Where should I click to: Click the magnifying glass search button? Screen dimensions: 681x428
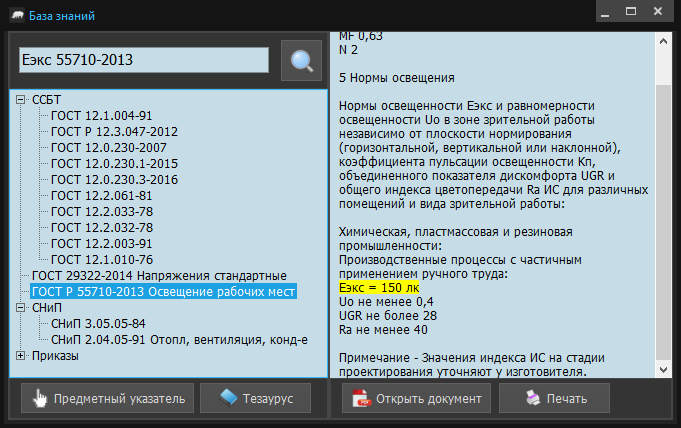pyautogui.click(x=301, y=61)
